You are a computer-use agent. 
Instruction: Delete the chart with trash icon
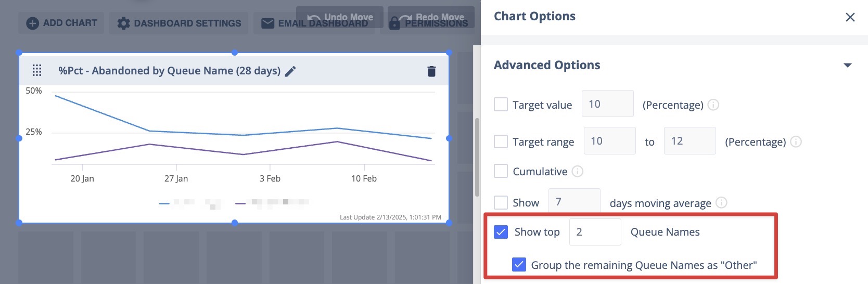tap(431, 71)
